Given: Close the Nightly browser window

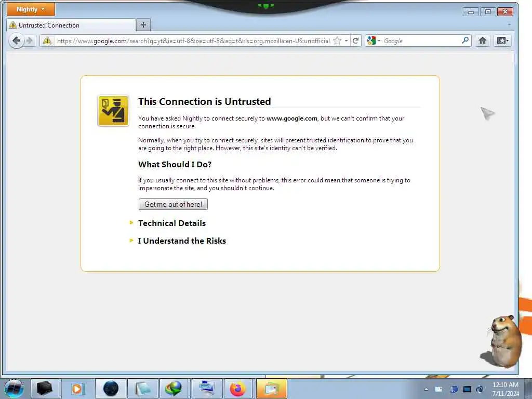Looking at the screenshot, I should [505, 12].
